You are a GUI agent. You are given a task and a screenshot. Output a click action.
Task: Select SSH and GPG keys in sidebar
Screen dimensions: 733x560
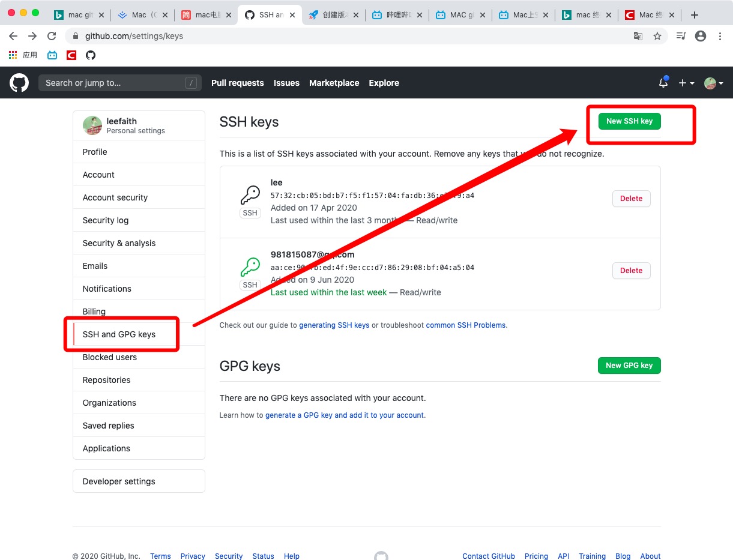click(139, 334)
